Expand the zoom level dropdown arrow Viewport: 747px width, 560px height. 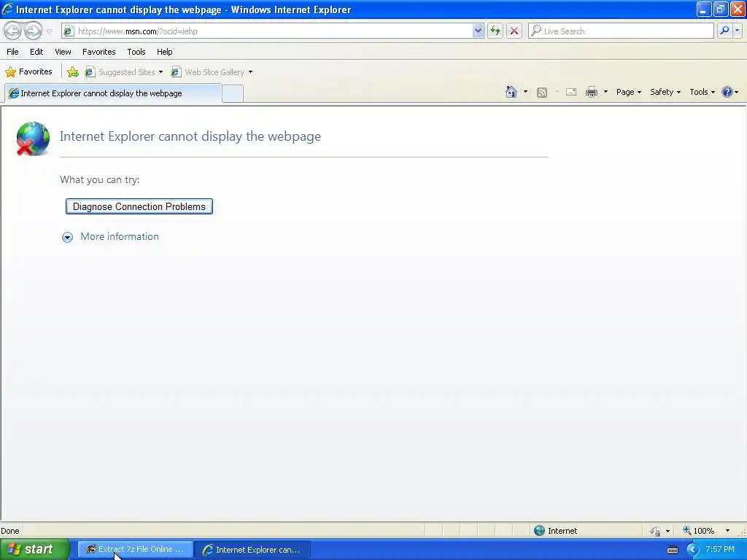tap(727, 531)
